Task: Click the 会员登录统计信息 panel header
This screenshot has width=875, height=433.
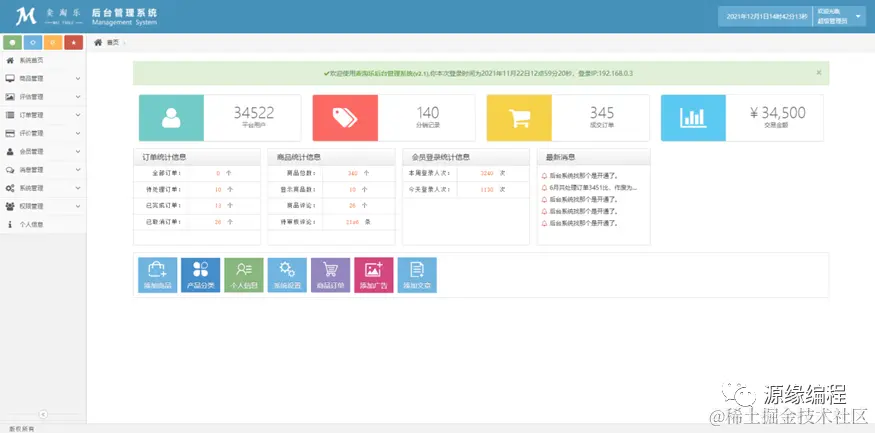Action: 466,157
